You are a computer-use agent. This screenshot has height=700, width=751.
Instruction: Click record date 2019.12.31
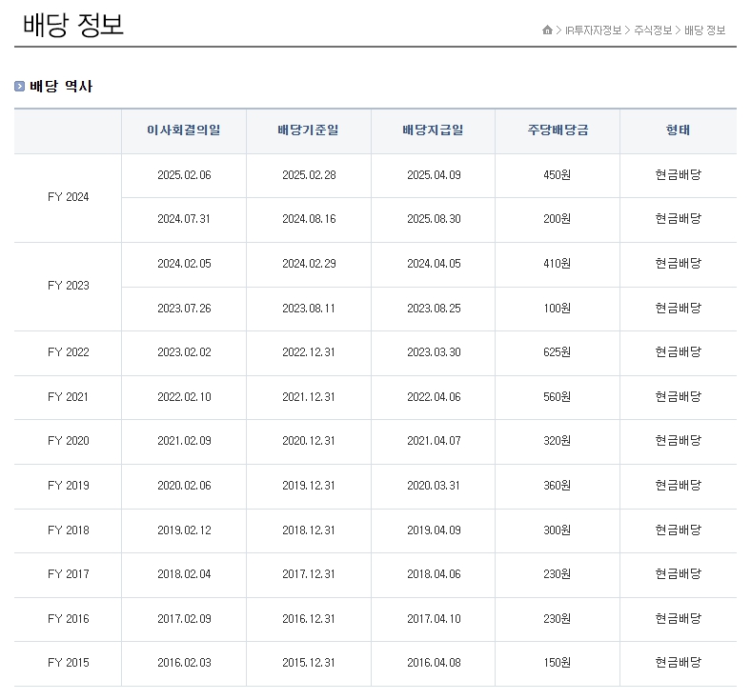tap(309, 486)
